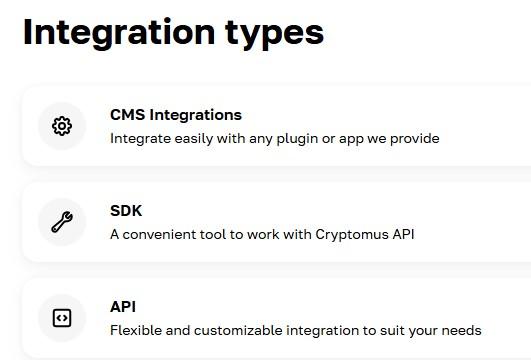Screen dimensions: 531x360
Task: Click the word 'CMS' in the first card title
Action: pos(128,115)
